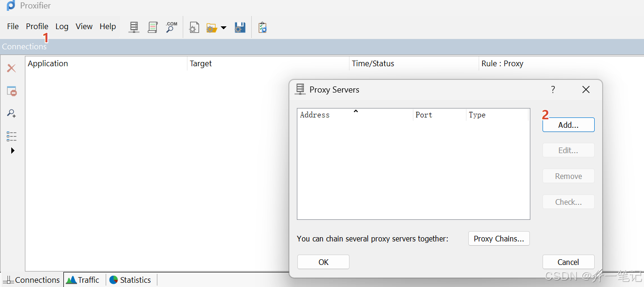Open the Help menu
This screenshot has height=287, width=644.
click(x=108, y=26)
